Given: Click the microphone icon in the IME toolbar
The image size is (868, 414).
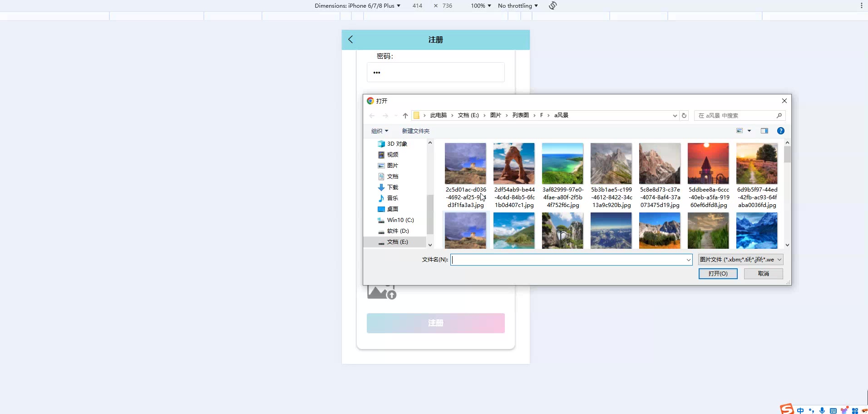Looking at the screenshot, I should click(x=822, y=410).
